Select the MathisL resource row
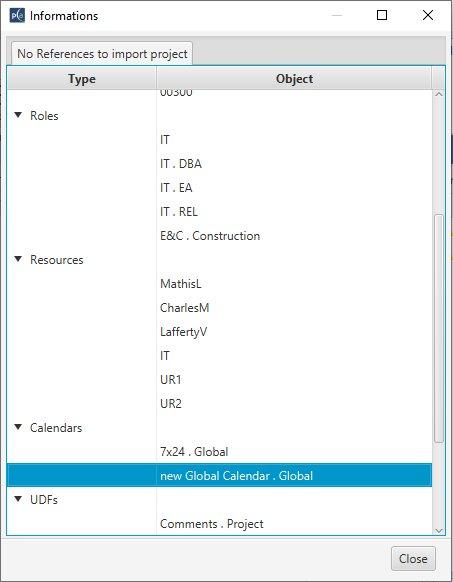The height and width of the screenshot is (582, 453). (219, 284)
